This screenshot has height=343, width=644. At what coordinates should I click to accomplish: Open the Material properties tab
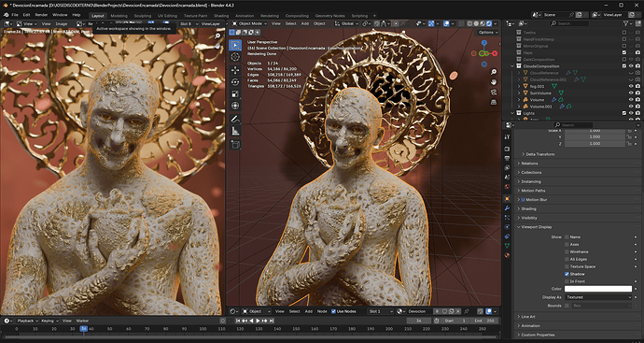click(507, 255)
